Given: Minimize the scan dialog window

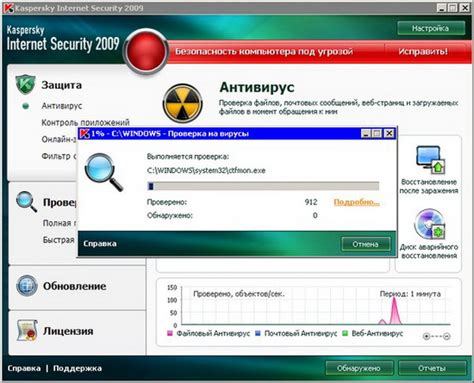Looking at the screenshot, I should (x=366, y=134).
